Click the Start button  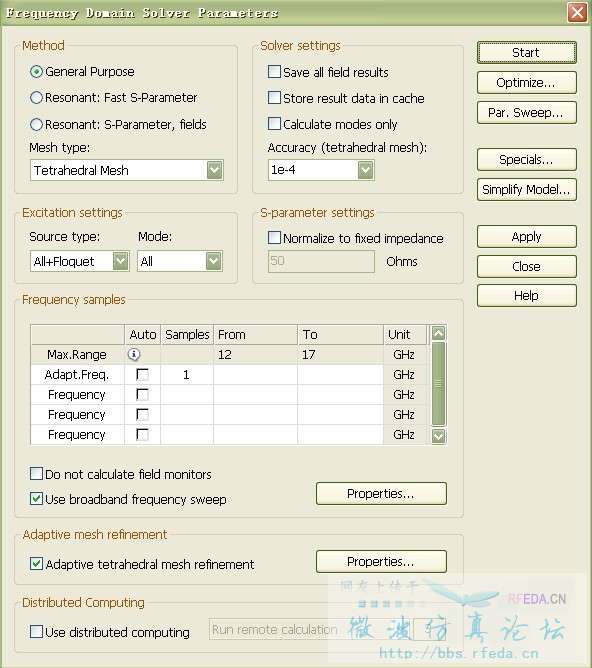[526, 52]
